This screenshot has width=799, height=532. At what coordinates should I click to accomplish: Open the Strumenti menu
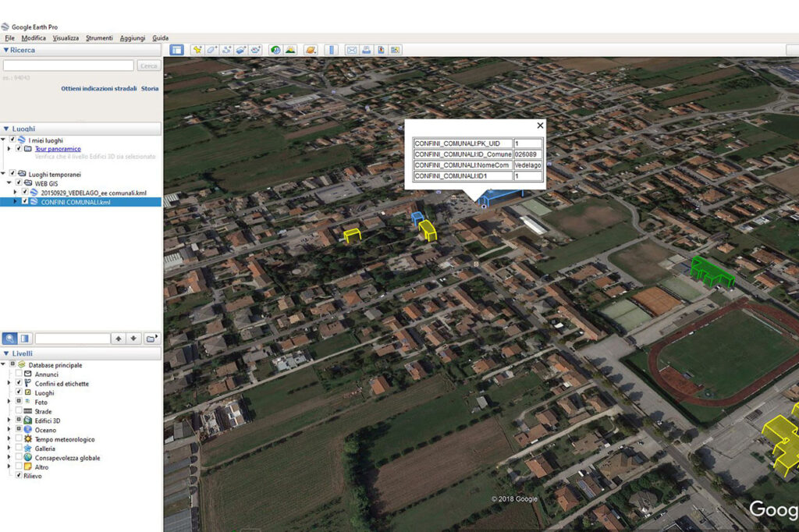click(99, 38)
